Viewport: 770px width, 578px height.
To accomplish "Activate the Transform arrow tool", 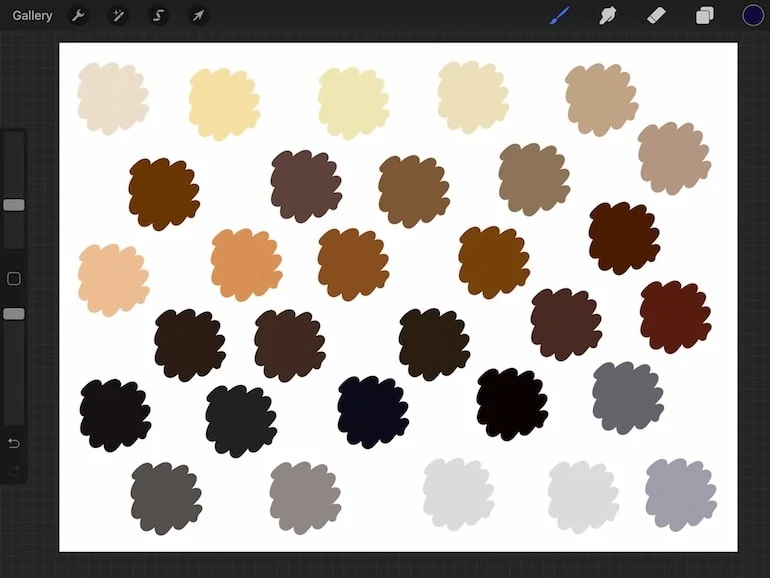I will pos(198,16).
